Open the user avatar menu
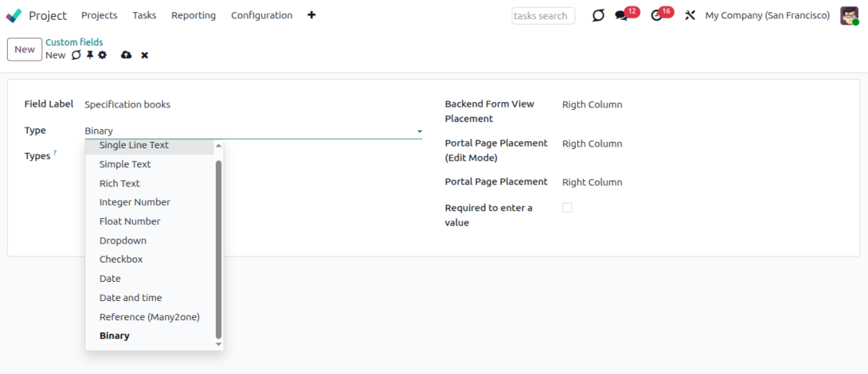 (849, 15)
